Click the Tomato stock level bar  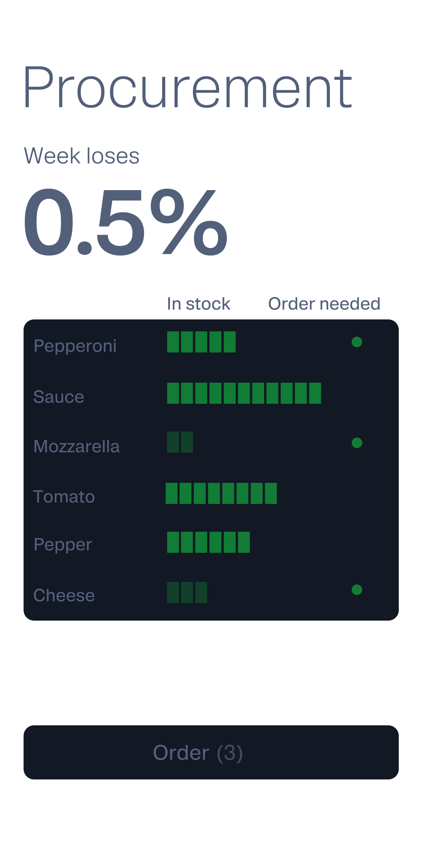click(x=221, y=493)
